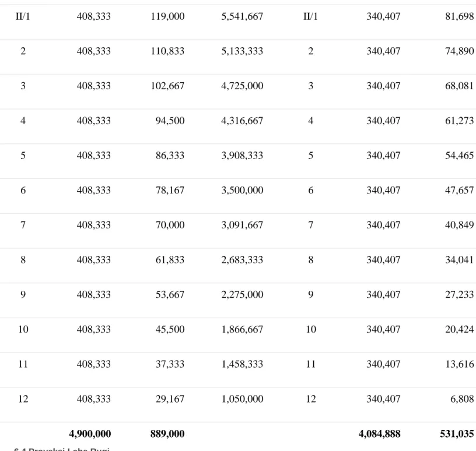
Task: Click the 94,500 interest cell
Action: click(170, 121)
